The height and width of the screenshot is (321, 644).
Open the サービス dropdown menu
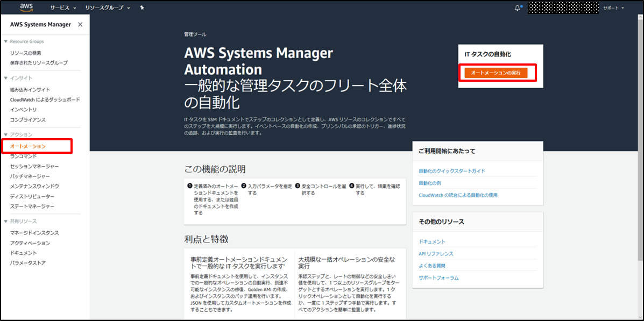point(63,8)
